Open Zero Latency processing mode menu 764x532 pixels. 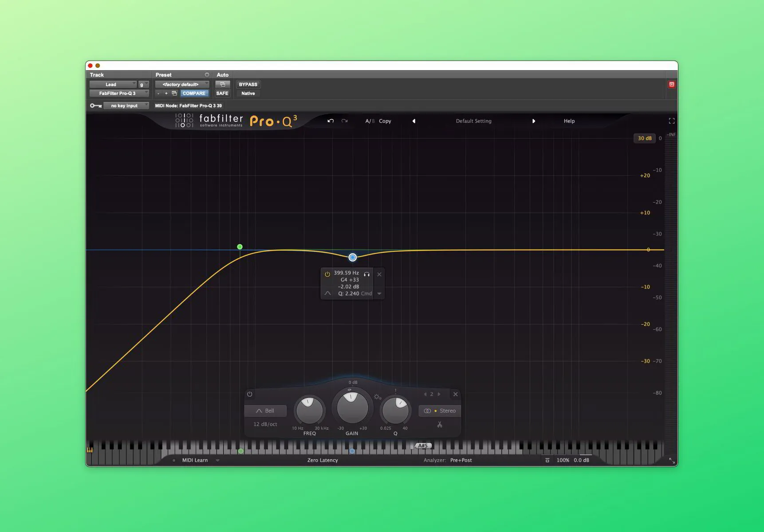click(323, 460)
